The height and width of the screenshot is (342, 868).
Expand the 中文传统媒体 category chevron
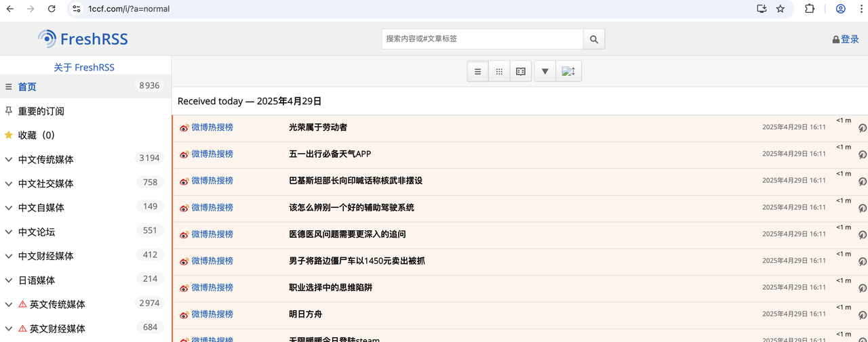click(9, 160)
